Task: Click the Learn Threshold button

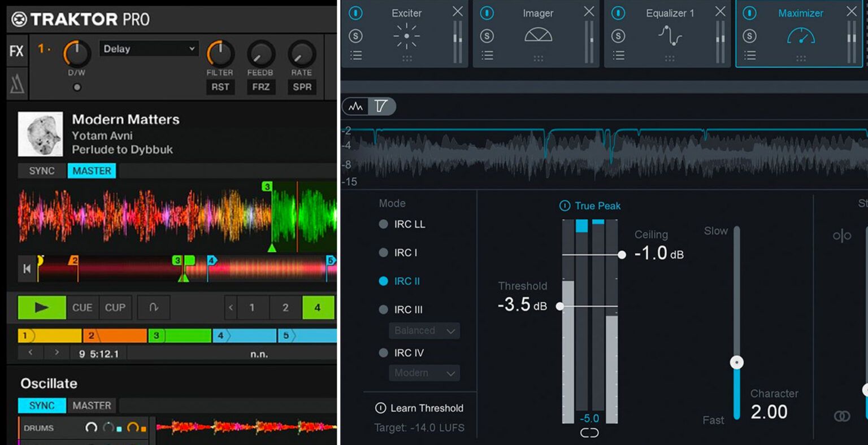Action: coord(419,408)
